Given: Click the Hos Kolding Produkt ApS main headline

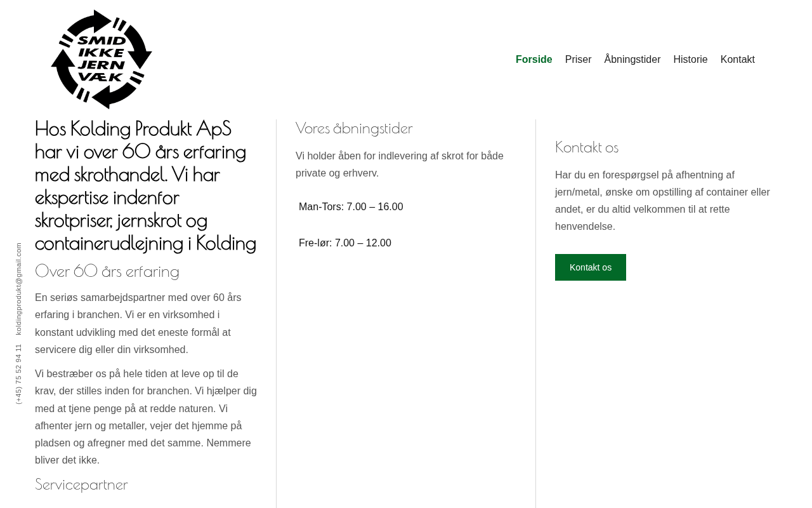Looking at the screenshot, I should (x=146, y=186).
